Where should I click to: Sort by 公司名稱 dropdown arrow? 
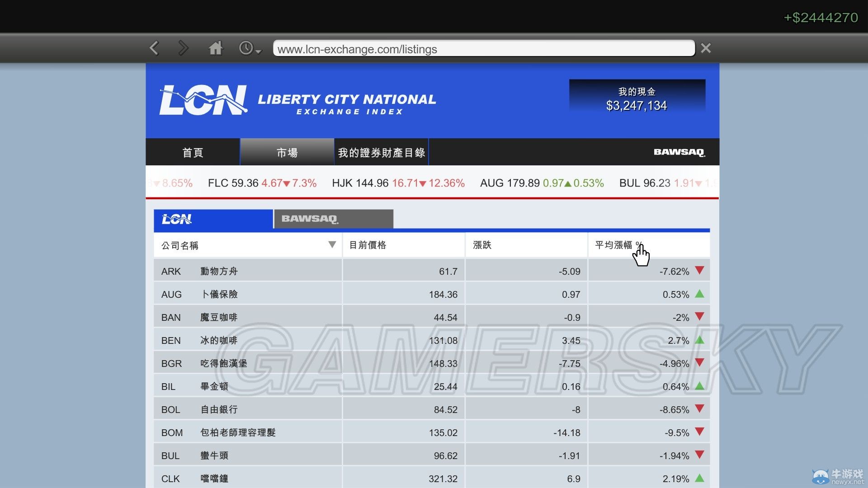click(x=332, y=245)
